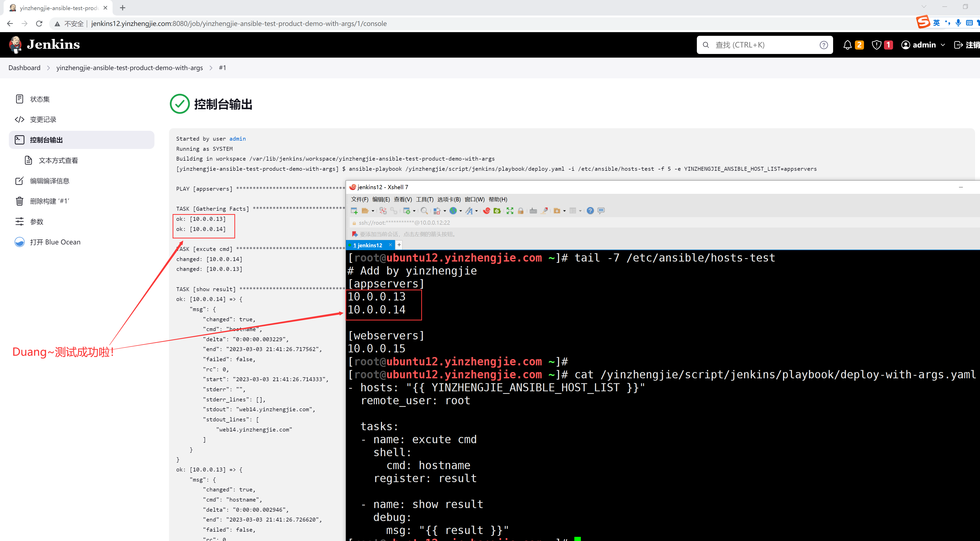Click the Xftp green file transfer icon
Image resolution: width=980 pixels, height=541 pixels.
coord(497,211)
